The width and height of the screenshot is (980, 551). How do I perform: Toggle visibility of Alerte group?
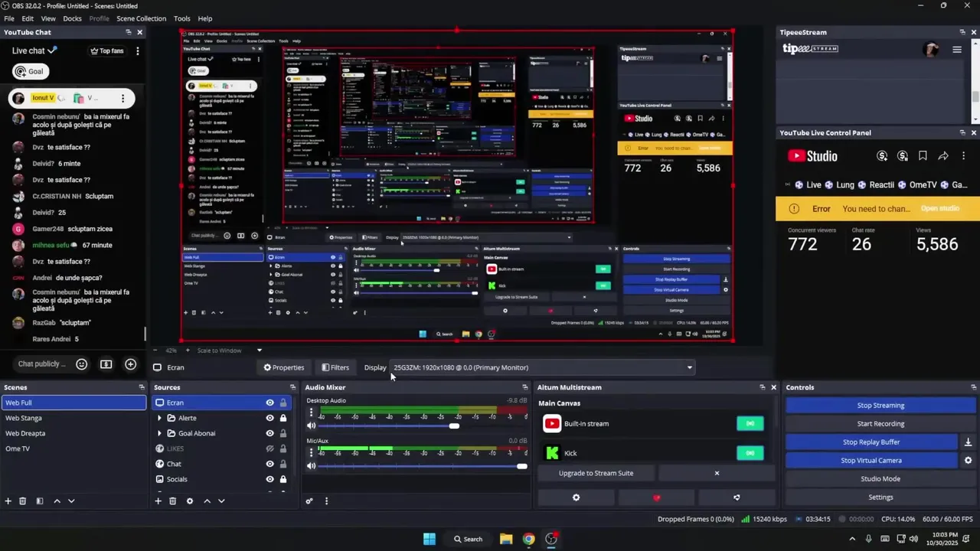tap(269, 418)
